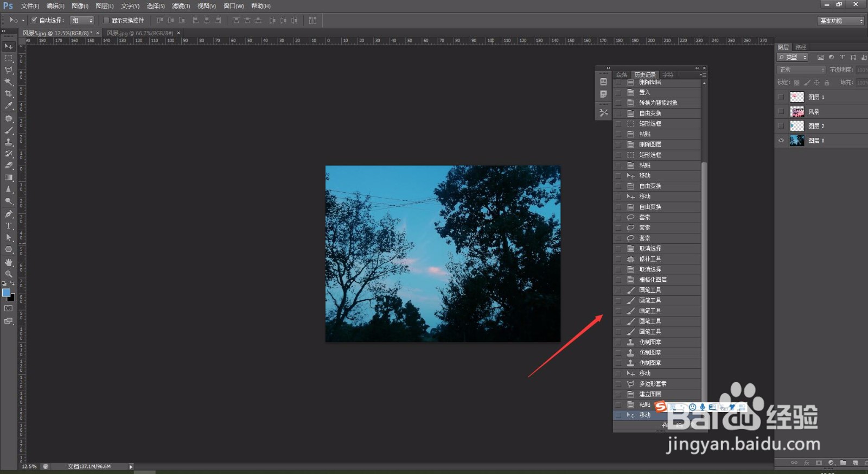
Task: Set history brush source at 栅格化图层 state
Action: pos(618,280)
